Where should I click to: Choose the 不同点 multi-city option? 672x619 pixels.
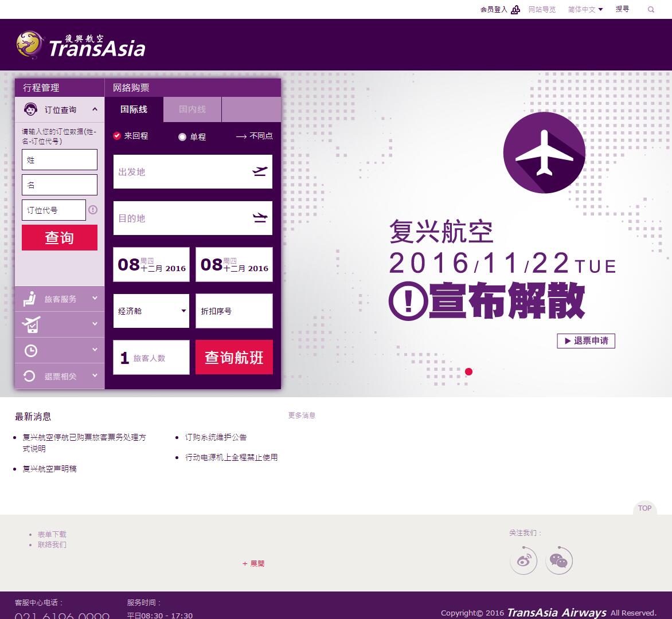click(x=254, y=136)
